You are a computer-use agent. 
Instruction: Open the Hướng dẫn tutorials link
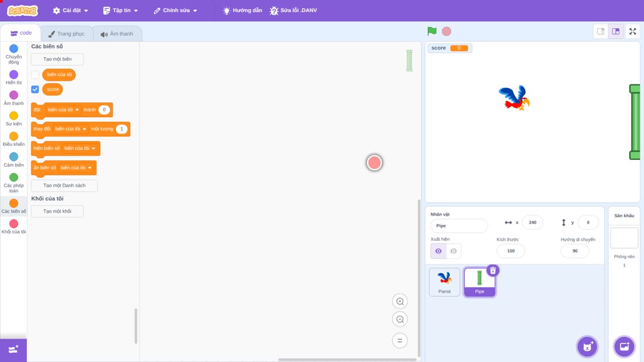242,11
